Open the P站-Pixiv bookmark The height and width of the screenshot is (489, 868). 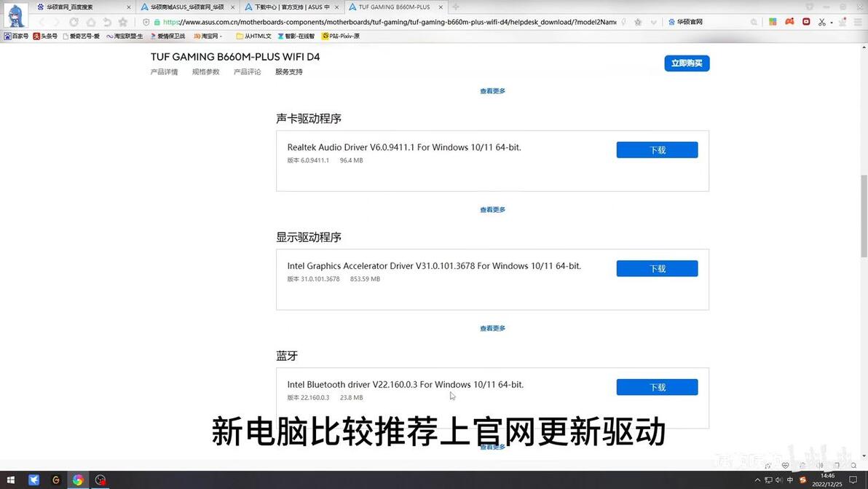coord(341,36)
